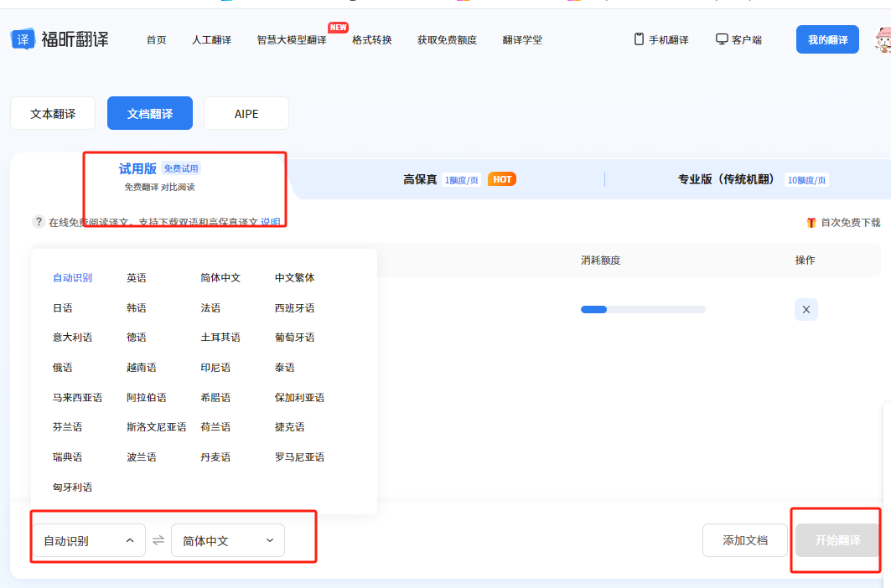Viewport: 891px width, 588px height.
Task: Choose 德语 in the language list
Action: click(x=137, y=338)
